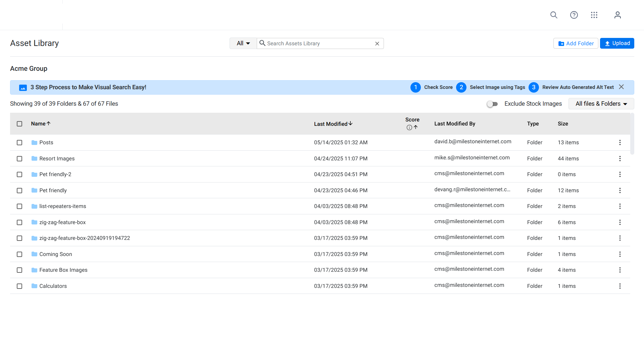Open the All files & Folders dropdown
The image size is (644, 362).
tap(601, 104)
